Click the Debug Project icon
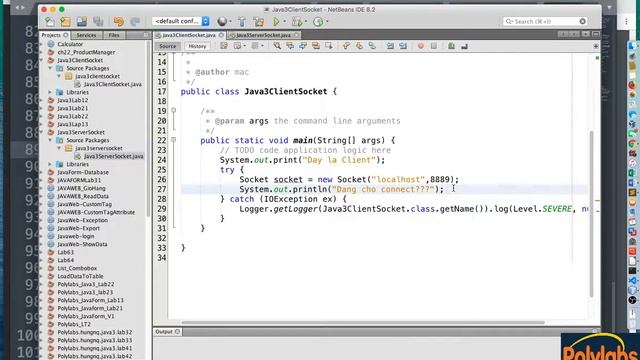The width and height of the screenshot is (640, 360). (x=297, y=22)
